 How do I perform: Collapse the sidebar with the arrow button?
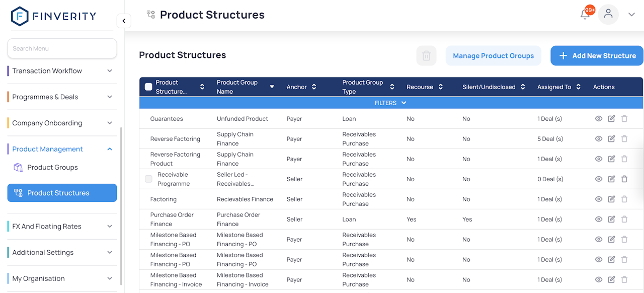(124, 21)
